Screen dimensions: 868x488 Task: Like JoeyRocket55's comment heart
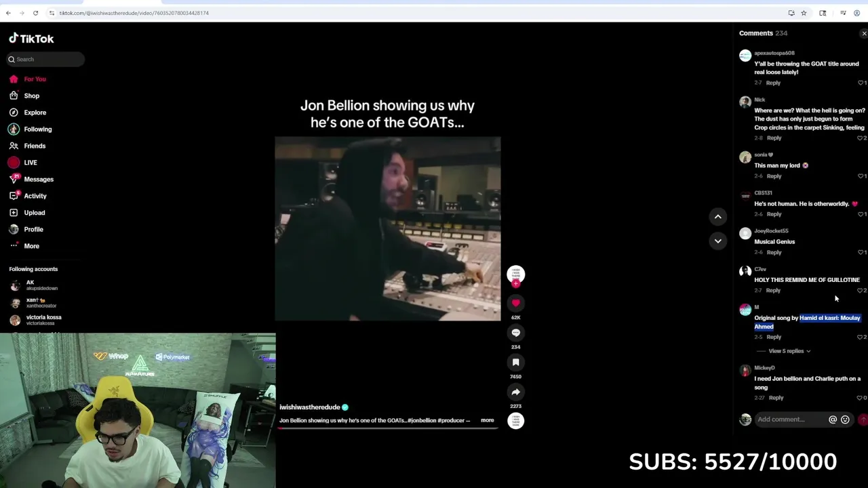[x=861, y=252]
